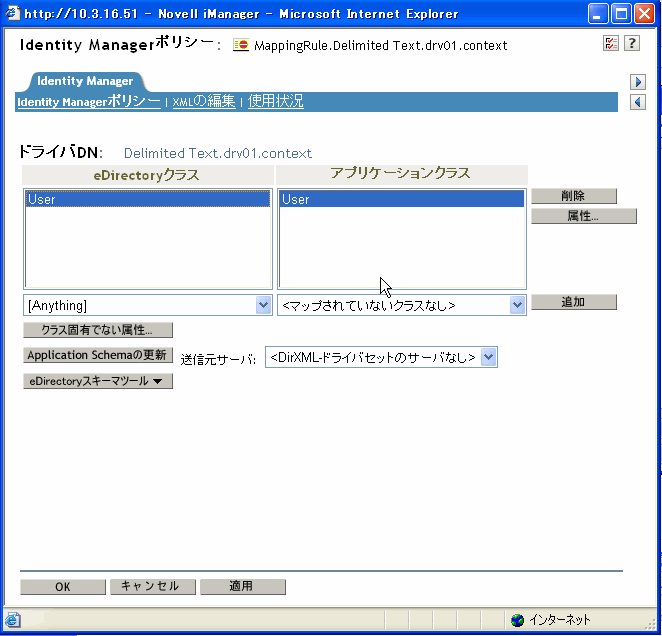Click the アプリケーションクラス column header
662x636 pixels.
(400, 174)
